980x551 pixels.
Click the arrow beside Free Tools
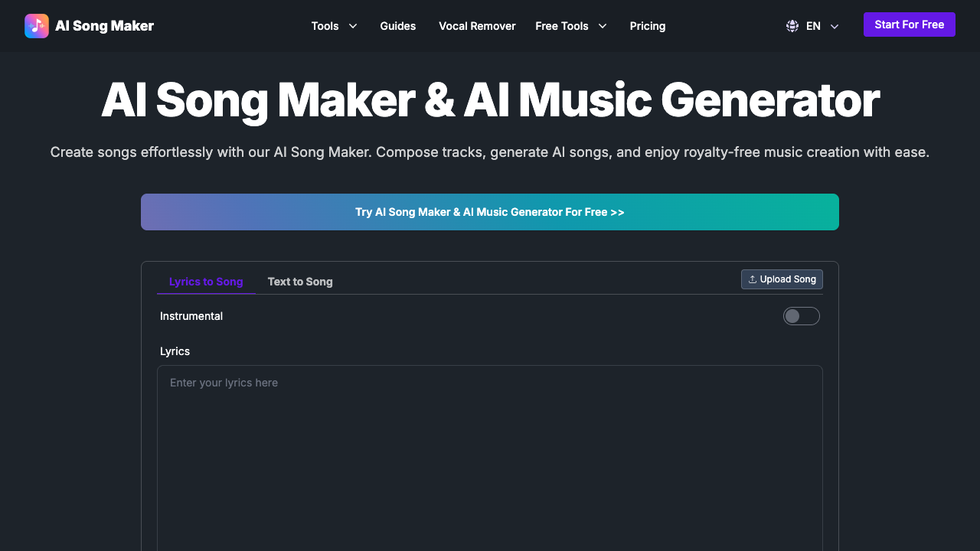[x=603, y=26]
